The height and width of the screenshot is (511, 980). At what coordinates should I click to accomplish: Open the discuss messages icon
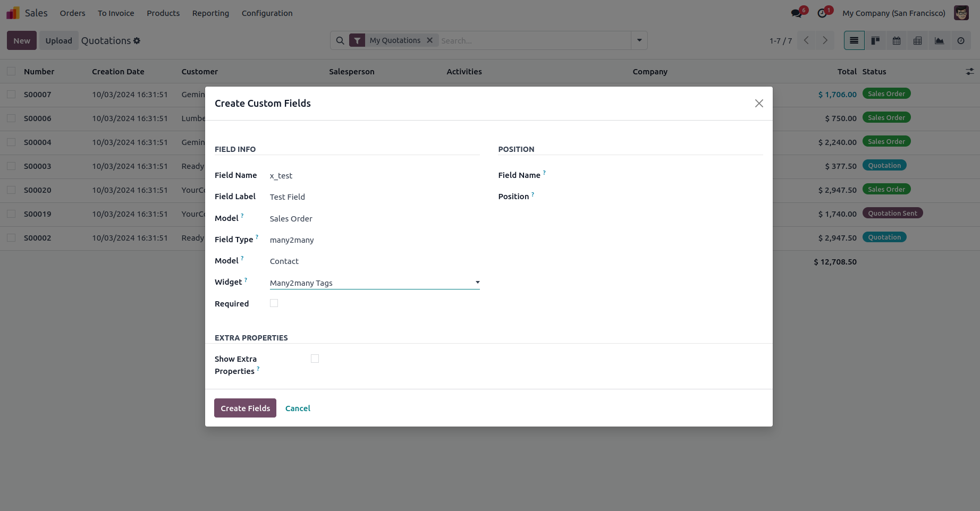click(796, 13)
